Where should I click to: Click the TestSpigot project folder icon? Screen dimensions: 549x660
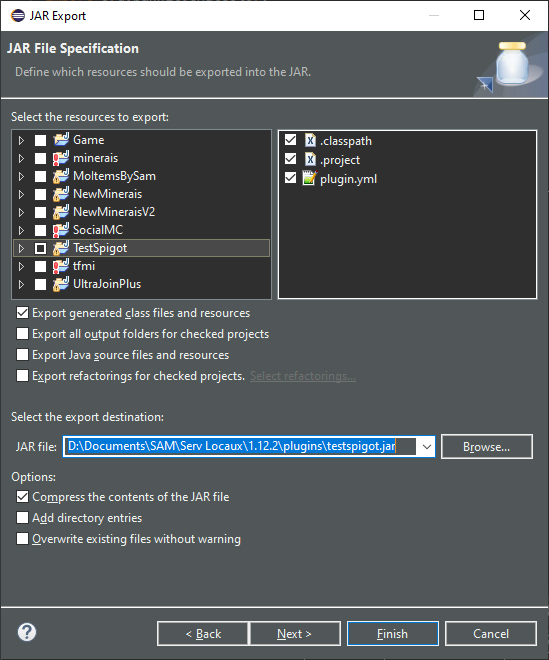point(61,248)
